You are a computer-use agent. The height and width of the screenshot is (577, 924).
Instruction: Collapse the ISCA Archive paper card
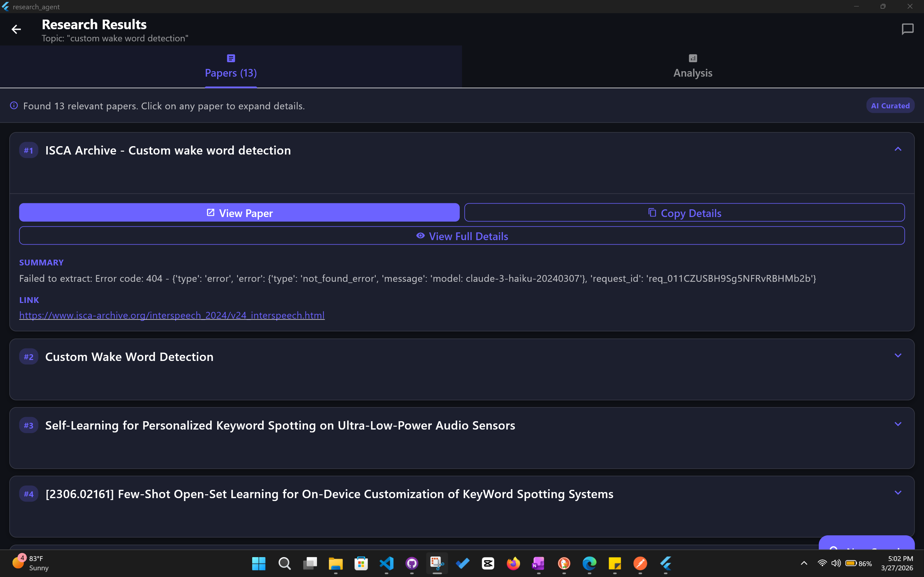[898, 149]
